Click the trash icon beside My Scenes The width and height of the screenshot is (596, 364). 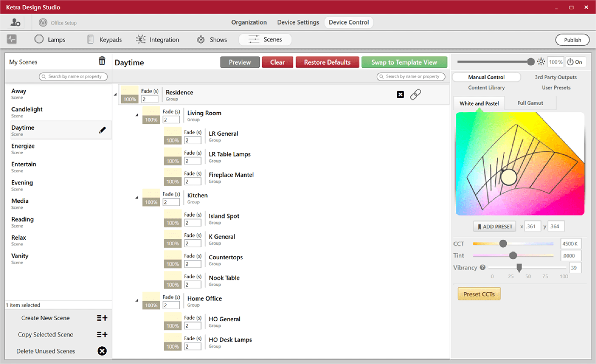pos(102,61)
